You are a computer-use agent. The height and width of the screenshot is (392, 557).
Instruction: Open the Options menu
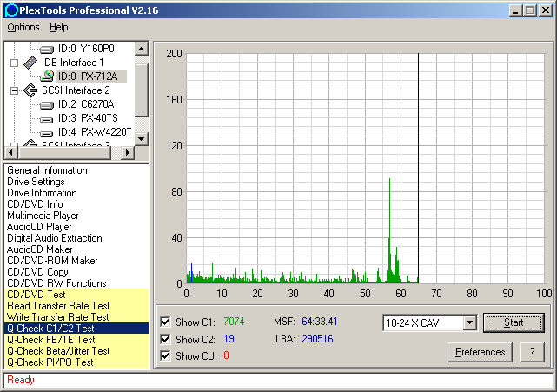[23, 27]
